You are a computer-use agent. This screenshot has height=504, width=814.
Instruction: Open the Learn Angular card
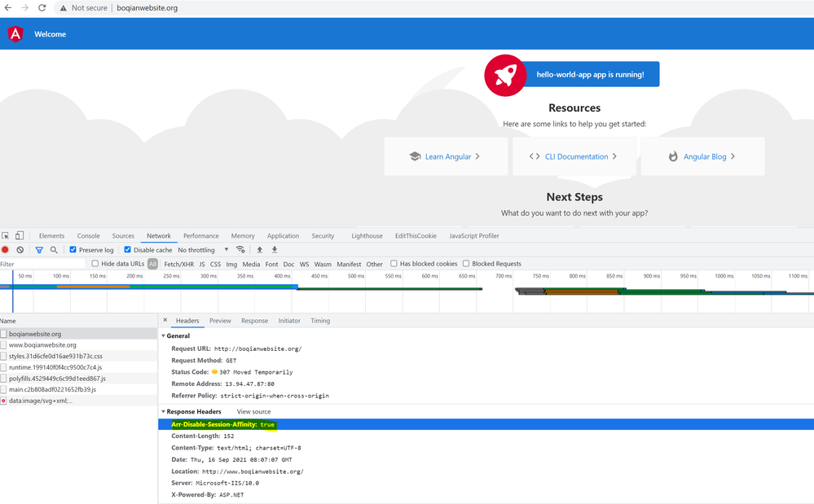click(446, 156)
